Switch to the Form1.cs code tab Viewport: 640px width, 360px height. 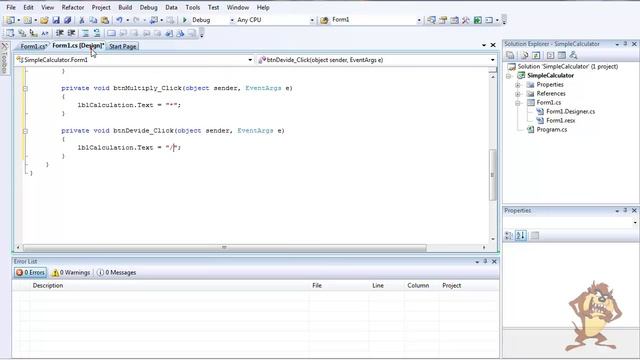[33, 47]
